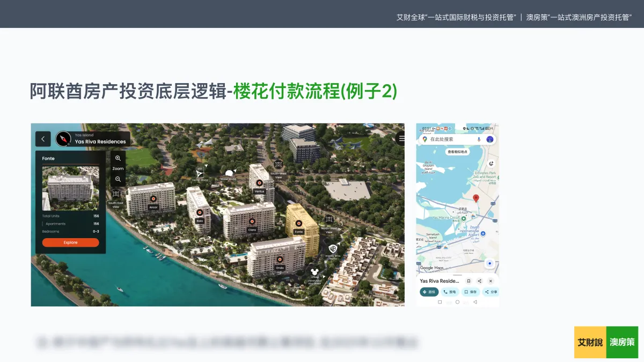Zoom out with the magnifier minus icon

pyautogui.click(x=118, y=179)
